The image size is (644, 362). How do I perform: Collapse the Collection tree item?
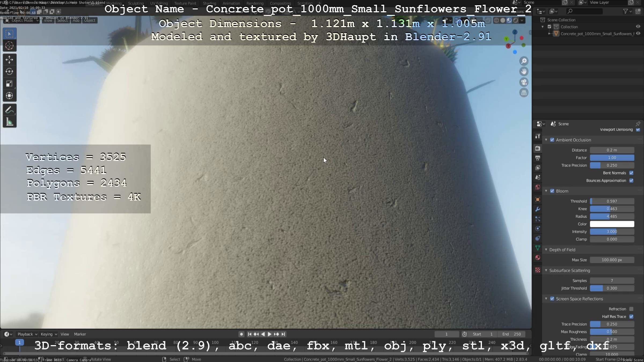543,27
